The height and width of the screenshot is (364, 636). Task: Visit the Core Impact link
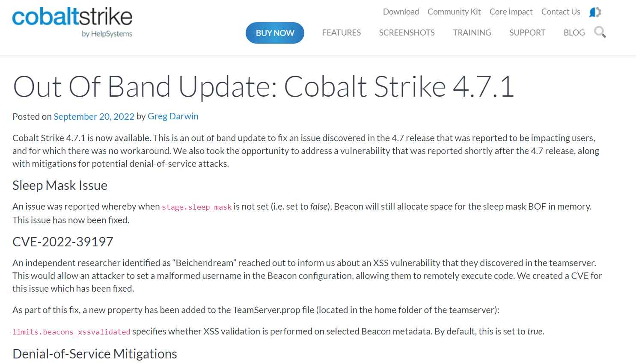(x=511, y=12)
